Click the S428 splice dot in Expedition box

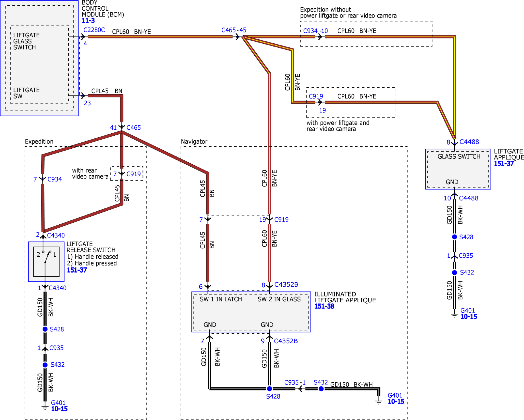tap(45, 329)
